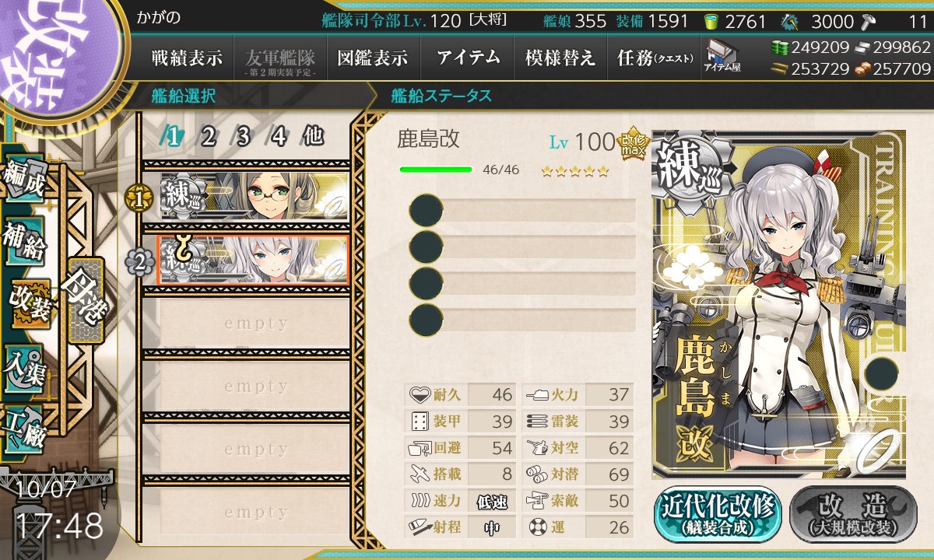Screen dimensions: 934x560
Task: Click the green HP gauge bar
Action: point(436,170)
